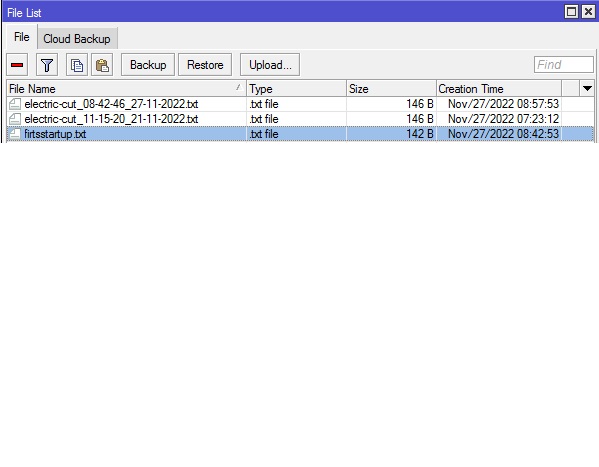Click file icon of electric-cut_08-42-46 row
599x467 pixels.
point(15,104)
